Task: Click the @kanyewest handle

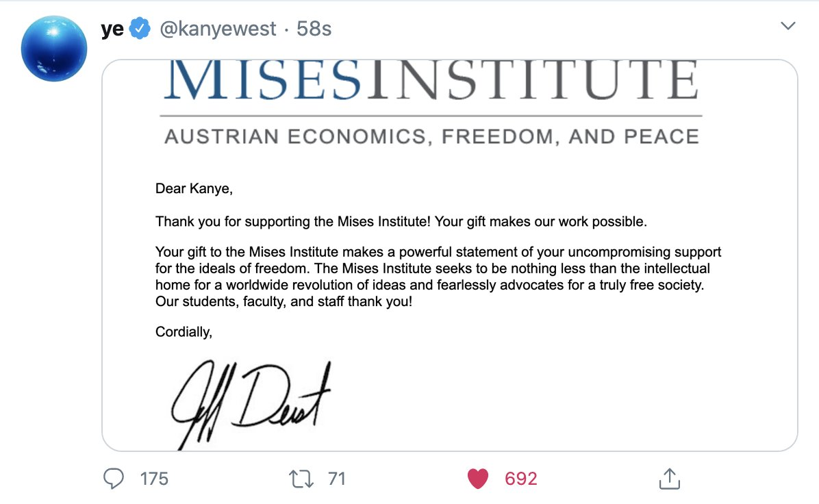Action: tap(218, 29)
